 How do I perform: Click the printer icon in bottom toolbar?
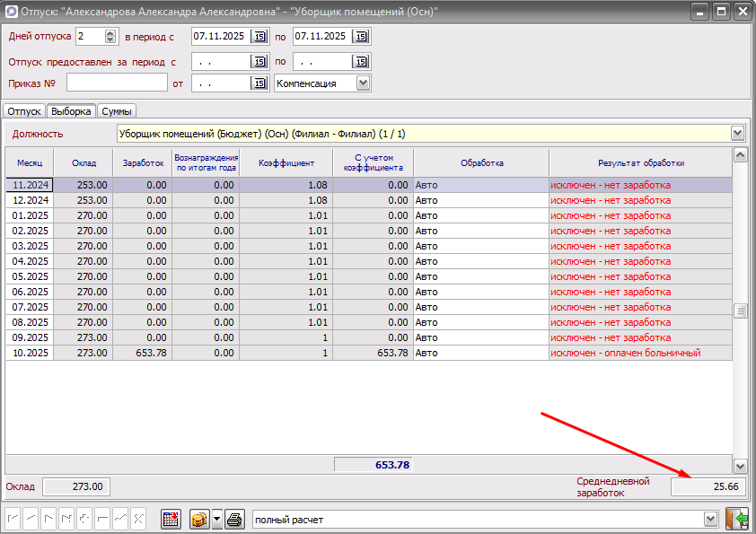[234, 520]
